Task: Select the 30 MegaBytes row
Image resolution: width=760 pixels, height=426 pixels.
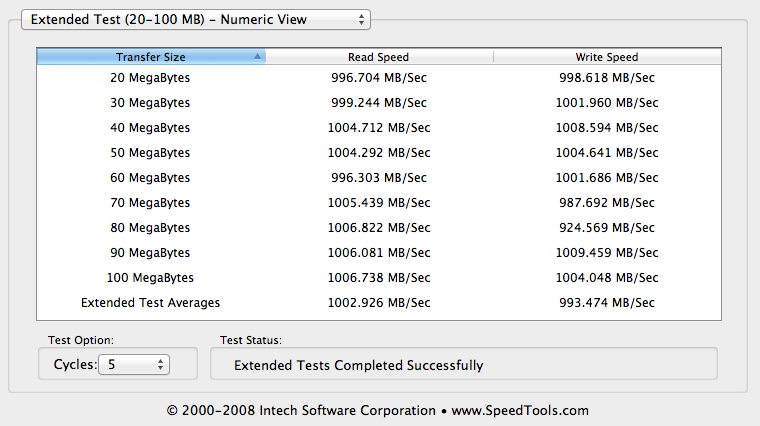Action: [x=150, y=102]
